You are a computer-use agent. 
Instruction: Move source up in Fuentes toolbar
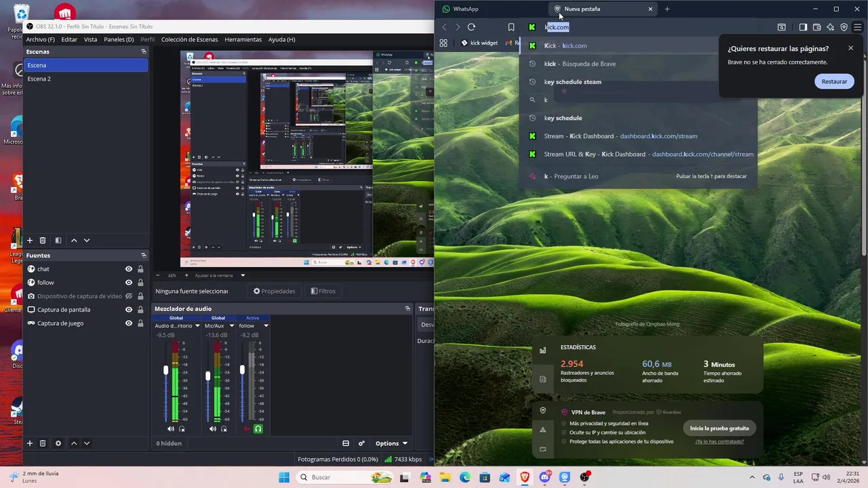[x=74, y=443]
